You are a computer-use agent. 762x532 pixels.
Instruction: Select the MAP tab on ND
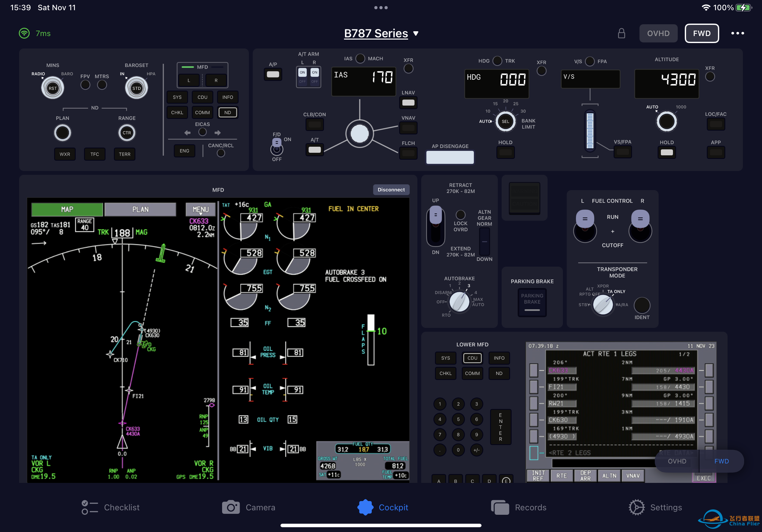click(x=67, y=209)
